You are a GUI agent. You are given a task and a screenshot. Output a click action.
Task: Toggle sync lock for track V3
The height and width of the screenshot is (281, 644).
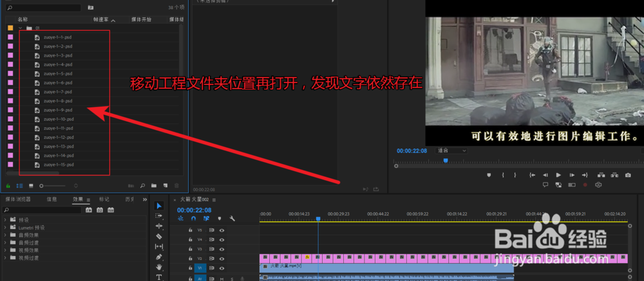point(212,249)
